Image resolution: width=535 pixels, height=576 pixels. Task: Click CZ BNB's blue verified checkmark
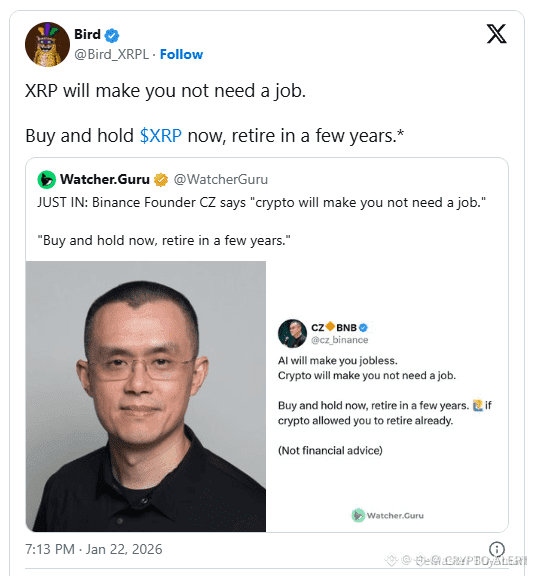(x=363, y=327)
